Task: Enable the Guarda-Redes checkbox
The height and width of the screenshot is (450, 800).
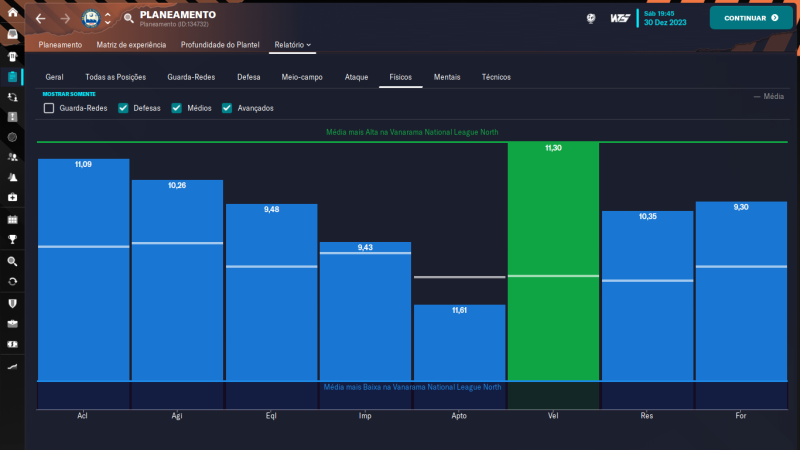Action: (49, 108)
